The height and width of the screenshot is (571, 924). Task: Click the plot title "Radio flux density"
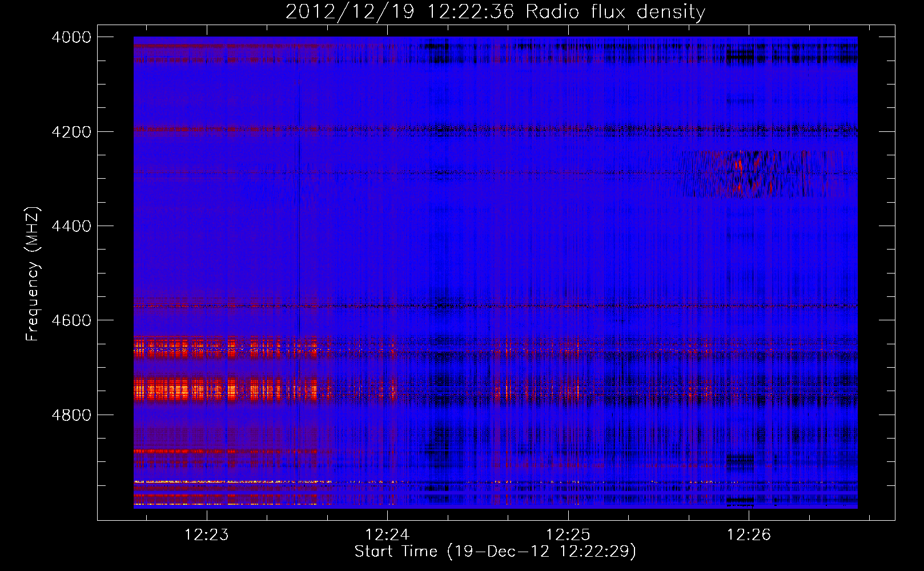point(616,12)
